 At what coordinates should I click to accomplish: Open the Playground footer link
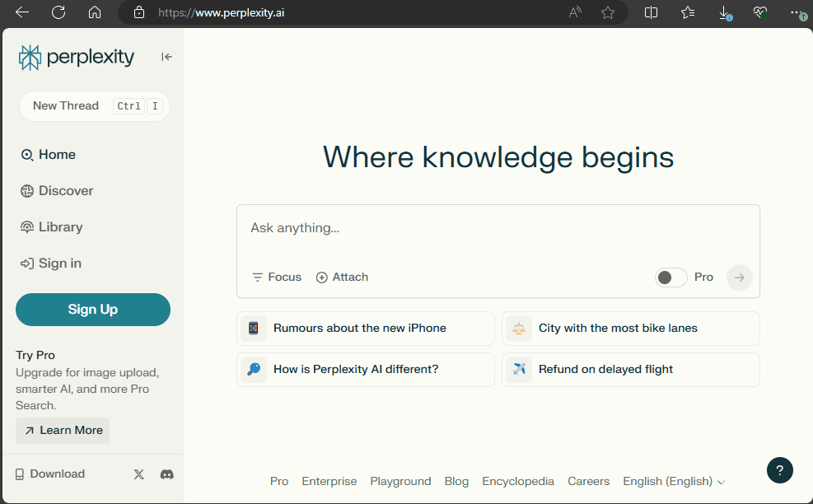(x=400, y=481)
